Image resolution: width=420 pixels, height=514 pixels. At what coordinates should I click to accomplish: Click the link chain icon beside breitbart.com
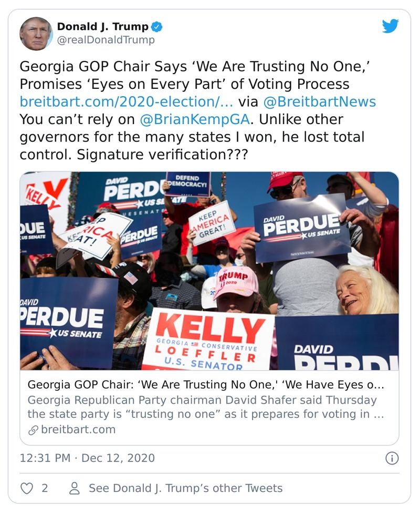[x=33, y=429]
